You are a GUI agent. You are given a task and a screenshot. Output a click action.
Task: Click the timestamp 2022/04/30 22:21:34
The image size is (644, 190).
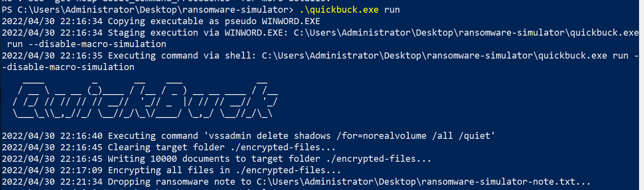pyautogui.click(x=52, y=181)
